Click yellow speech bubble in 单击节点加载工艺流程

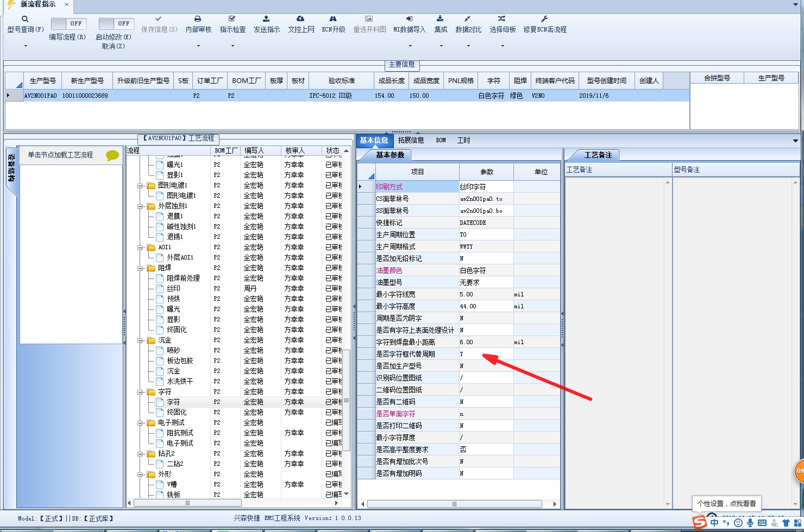pos(112,156)
